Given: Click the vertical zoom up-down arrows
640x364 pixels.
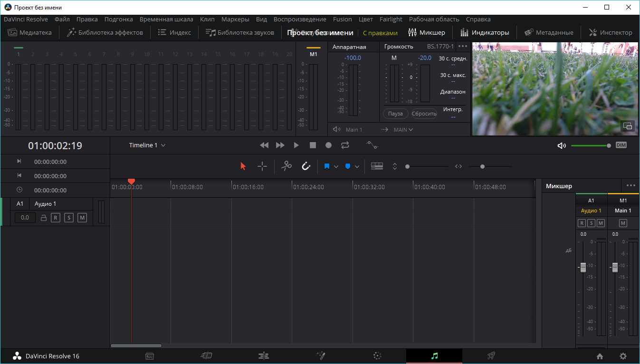Looking at the screenshot, I should click(394, 166).
